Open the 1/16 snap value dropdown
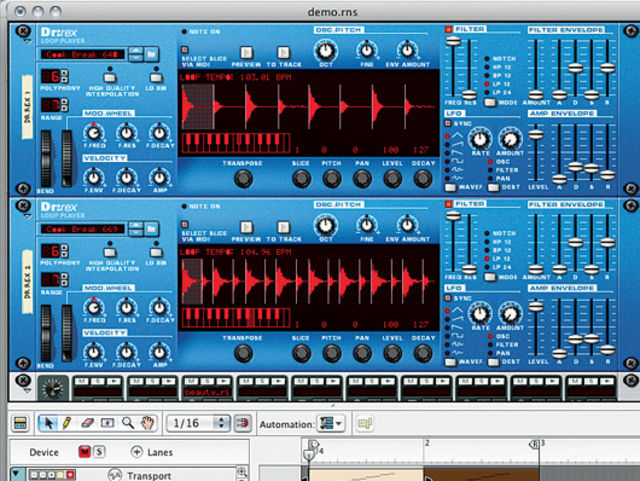The image size is (640, 481). click(x=198, y=423)
